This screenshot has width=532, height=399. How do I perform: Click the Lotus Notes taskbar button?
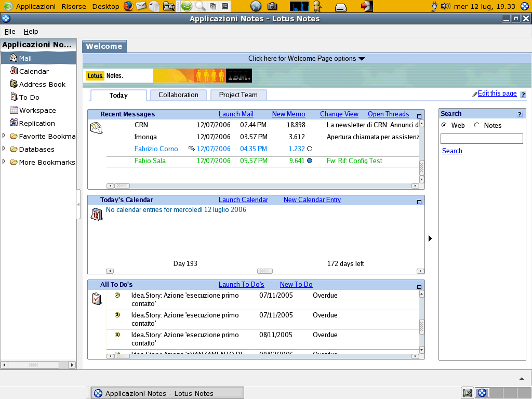coord(168,393)
